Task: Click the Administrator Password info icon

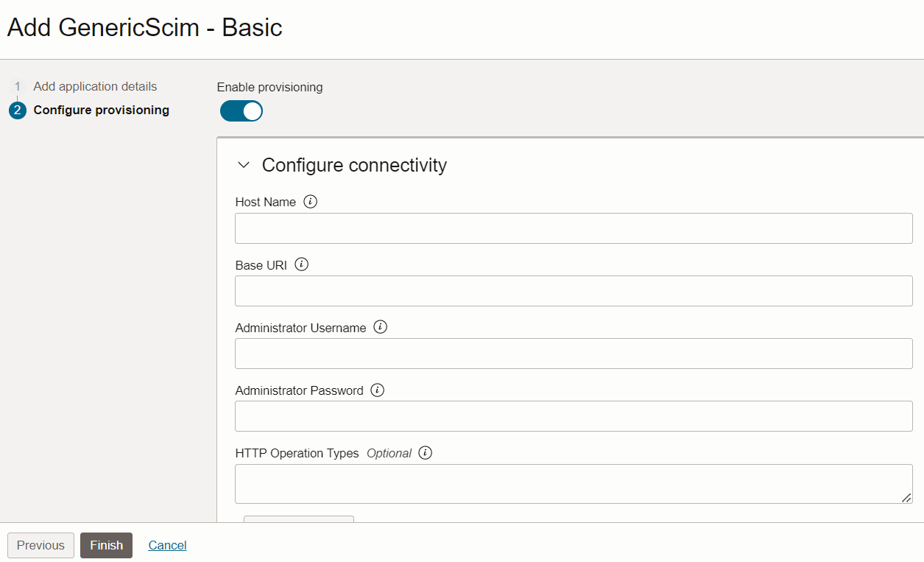Action: [378, 390]
